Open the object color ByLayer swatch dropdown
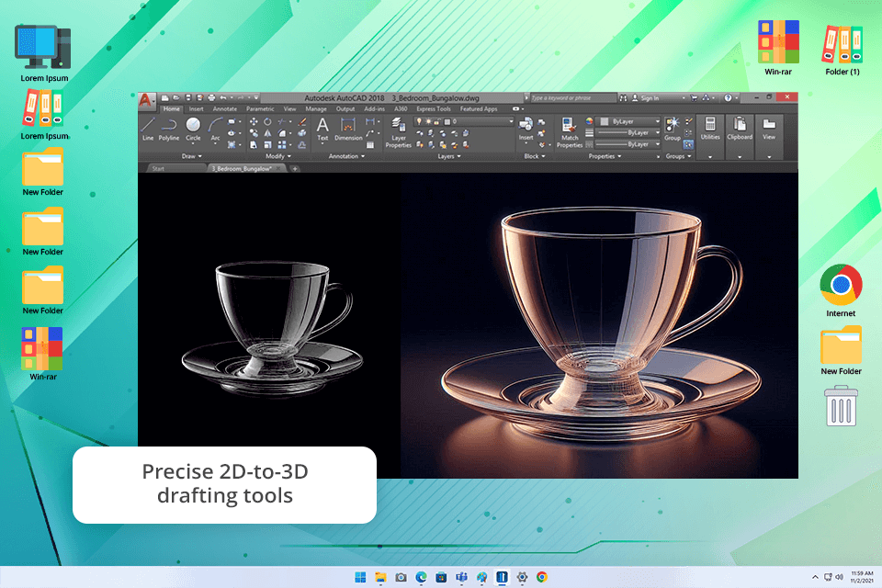 [x=628, y=121]
